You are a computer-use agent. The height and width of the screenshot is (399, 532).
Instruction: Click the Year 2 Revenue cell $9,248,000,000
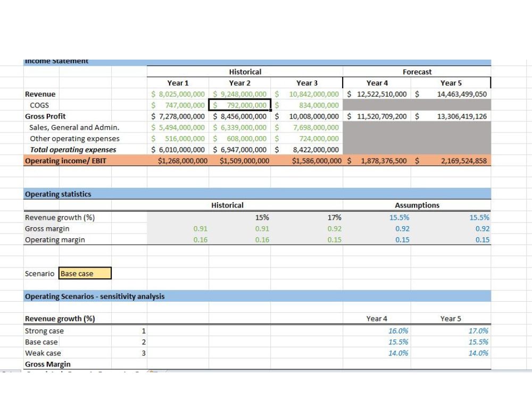tap(239, 94)
